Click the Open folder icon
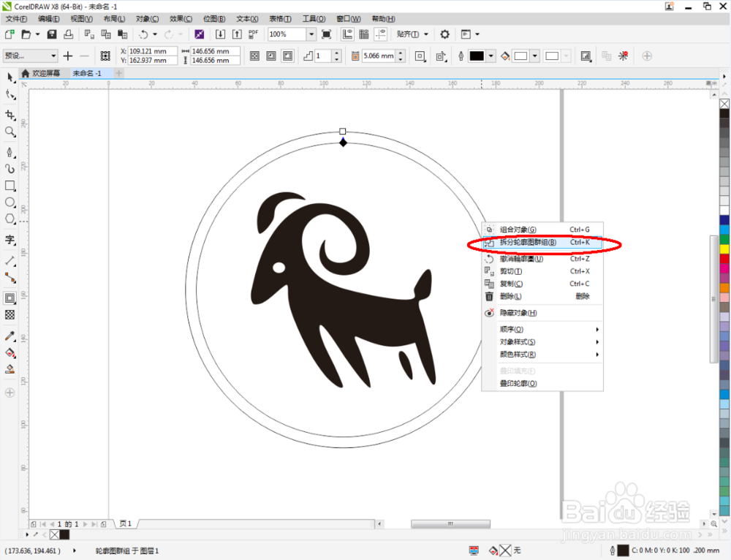 (x=26, y=34)
